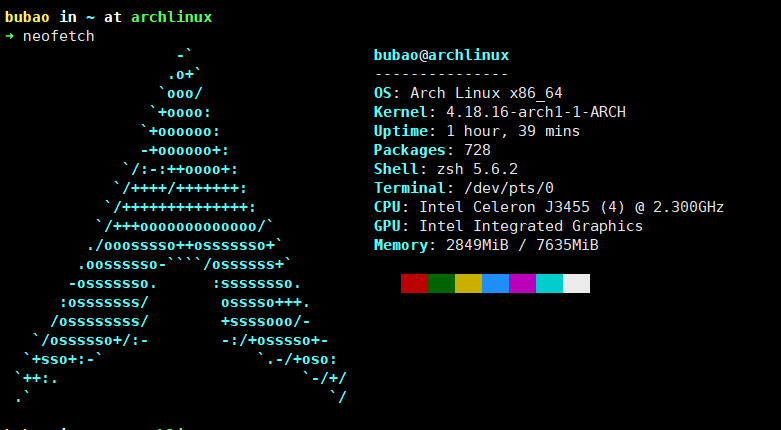Click green 'archlinux' hostname in top prompt

click(172, 17)
